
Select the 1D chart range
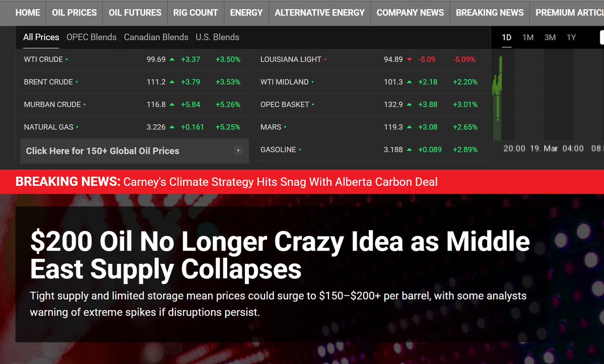click(x=507, y=38)
